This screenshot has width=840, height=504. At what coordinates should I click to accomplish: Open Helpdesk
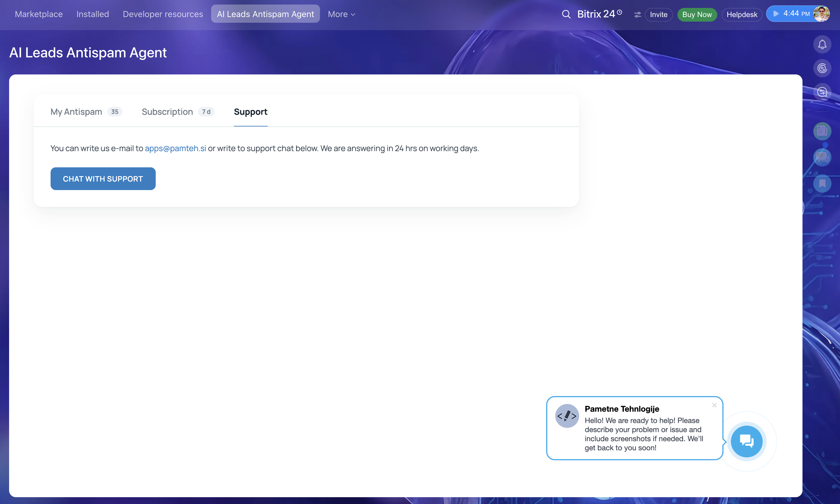pos(742,14)
